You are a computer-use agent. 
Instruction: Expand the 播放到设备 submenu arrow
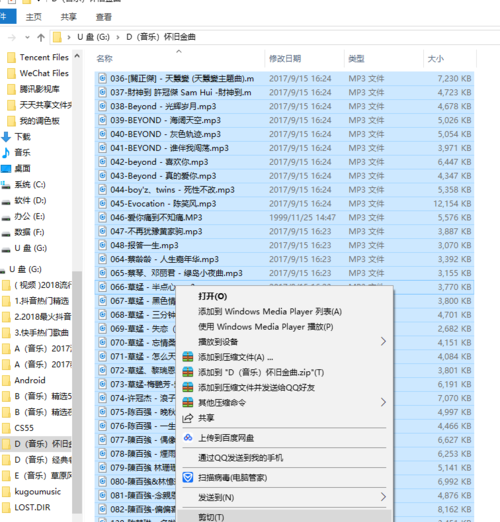point(383,341)
